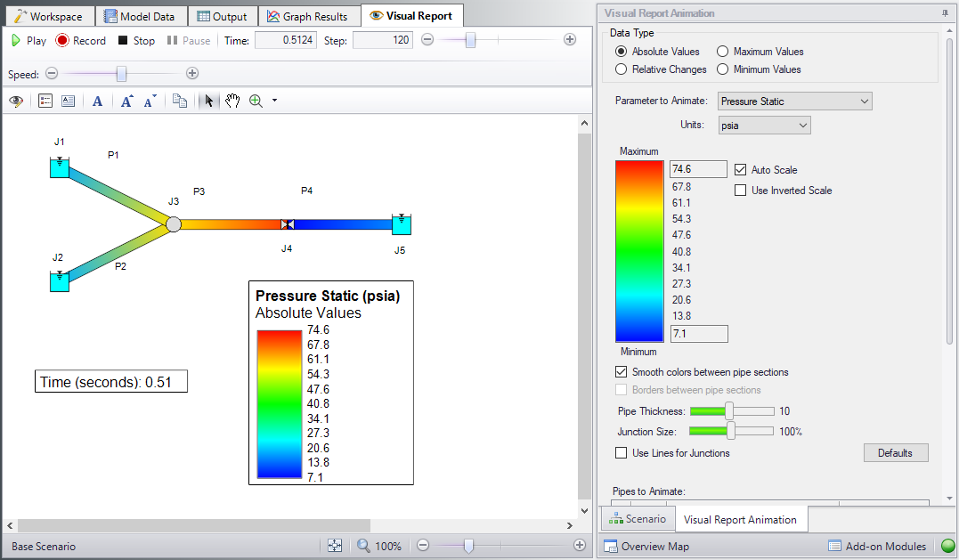The height and width of the screenshot is (560, 959).
Task: Uncheck Smooth colors between pipe sections
Action: 622,372
